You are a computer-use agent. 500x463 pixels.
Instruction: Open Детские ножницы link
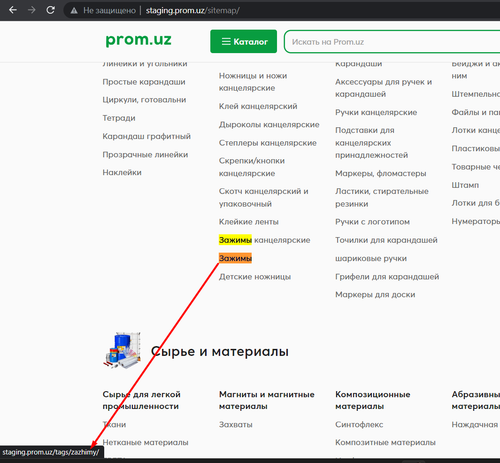tap(255, 277)
